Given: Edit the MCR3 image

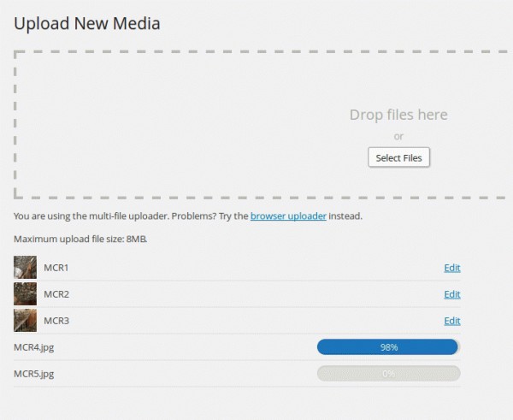Looking at the screenshot, I should (452, 321).
